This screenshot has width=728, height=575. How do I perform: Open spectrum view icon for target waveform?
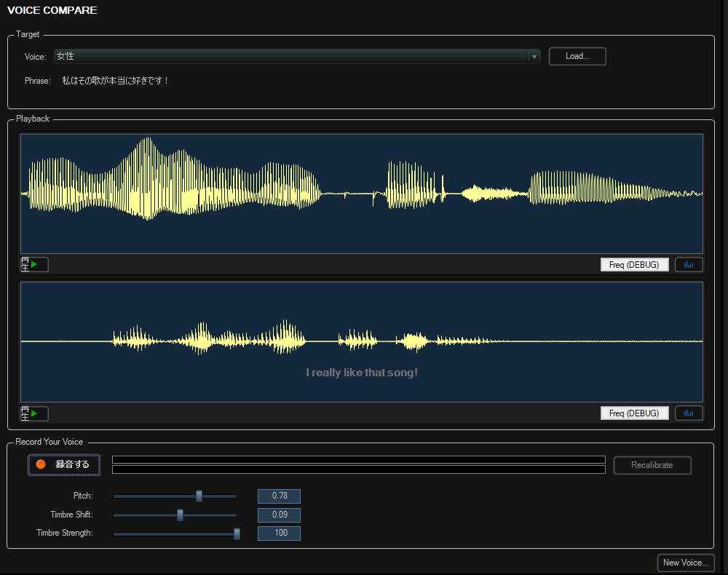[689, 264]
